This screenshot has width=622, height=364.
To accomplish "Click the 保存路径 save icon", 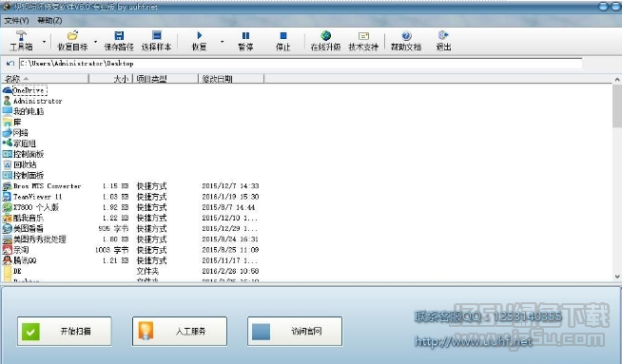I will coord(119,36).
